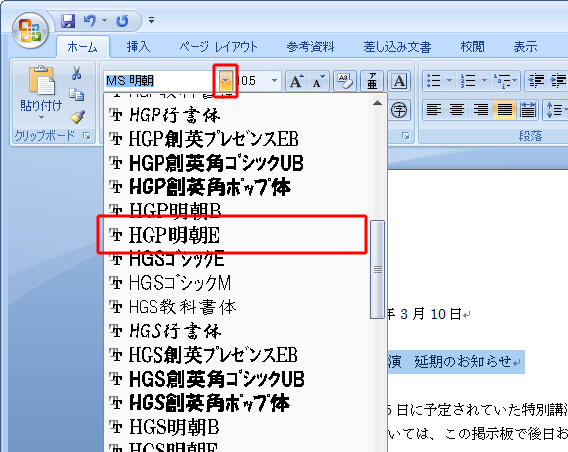Open the 差し込み文書 tab
The height and width of the screenshot is (452, 568).
[x=397, y=47]
